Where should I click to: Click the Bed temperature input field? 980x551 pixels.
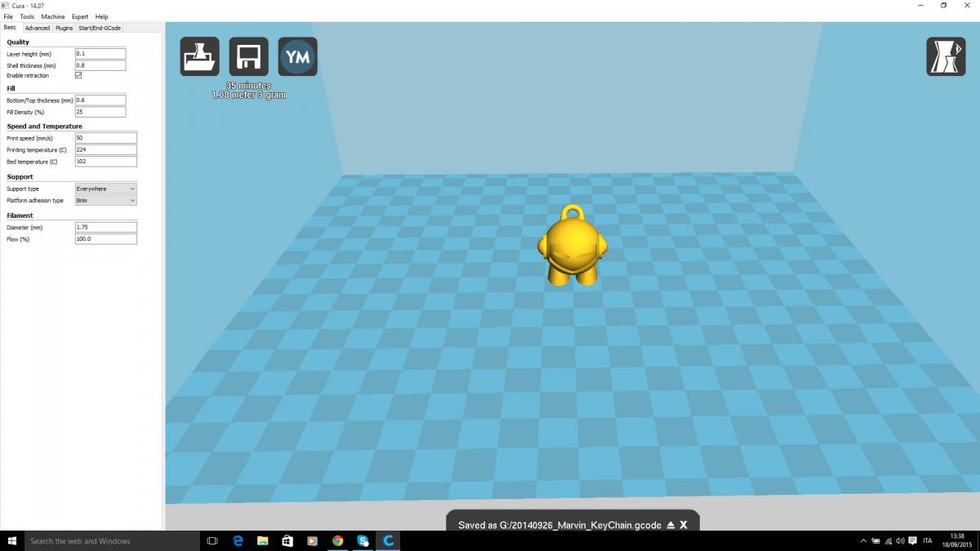(105, 162)
